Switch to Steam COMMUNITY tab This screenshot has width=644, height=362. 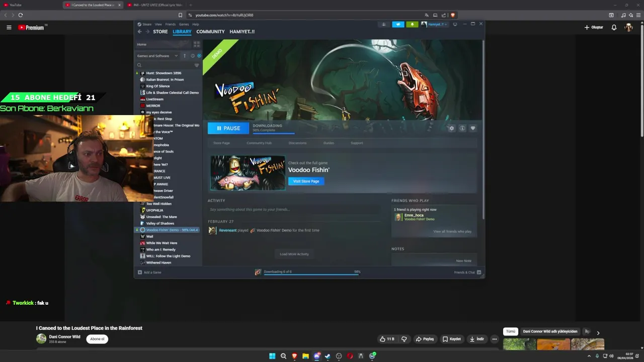click(x=210, y=32)
